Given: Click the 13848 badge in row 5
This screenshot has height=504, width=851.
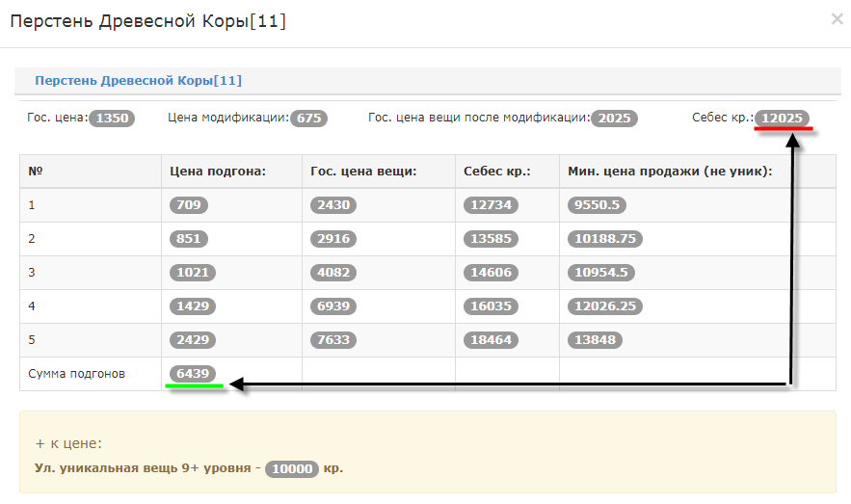Looking at the screenshot, I should coord(595,340).
